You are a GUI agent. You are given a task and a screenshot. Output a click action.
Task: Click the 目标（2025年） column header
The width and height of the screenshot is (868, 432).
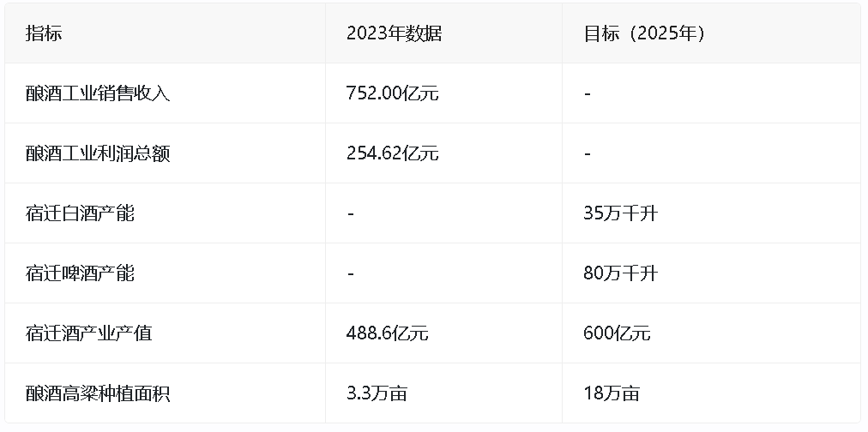click(x=643, y=33)
